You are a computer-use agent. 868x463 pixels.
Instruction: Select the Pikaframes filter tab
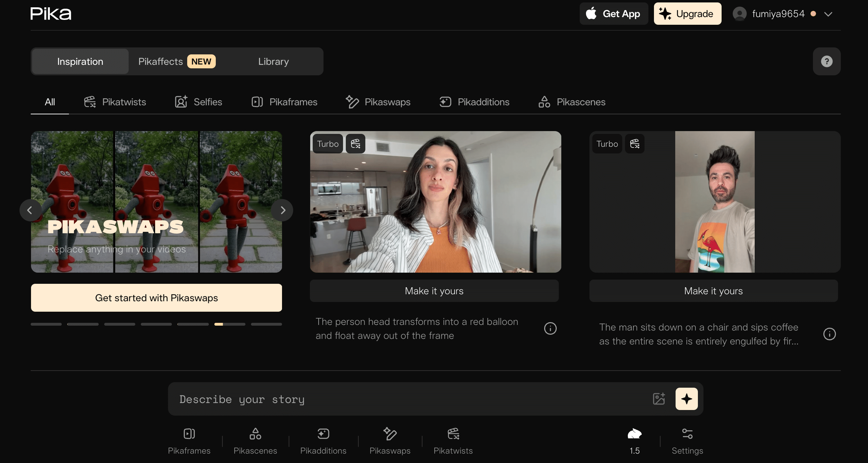pyautogui.click(x=284, y=102)
